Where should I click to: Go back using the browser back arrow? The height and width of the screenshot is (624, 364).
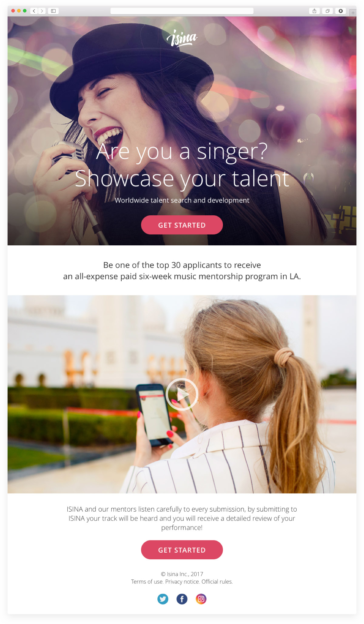coord(34,11)
